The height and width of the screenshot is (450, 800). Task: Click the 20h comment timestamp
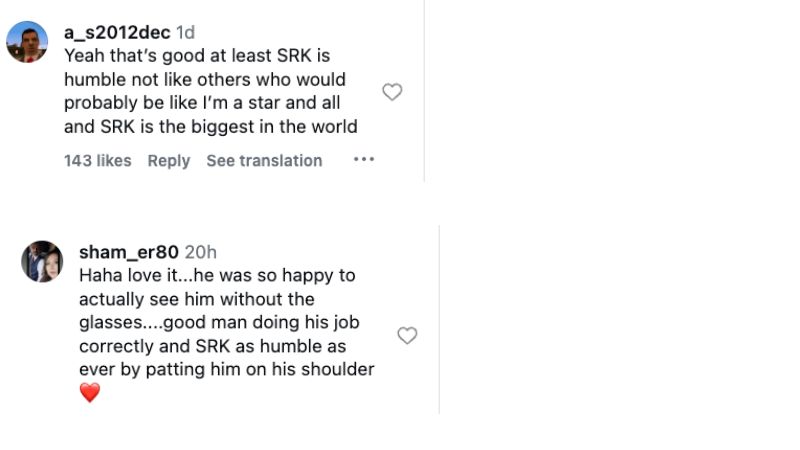click(200, 252)
